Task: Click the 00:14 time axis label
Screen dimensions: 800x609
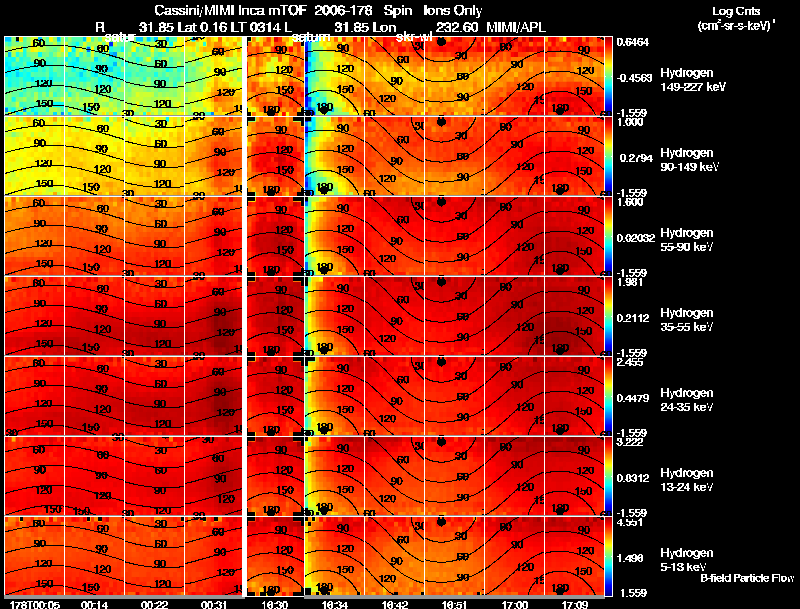Action: pyautogui.click(x=94, y=604)
